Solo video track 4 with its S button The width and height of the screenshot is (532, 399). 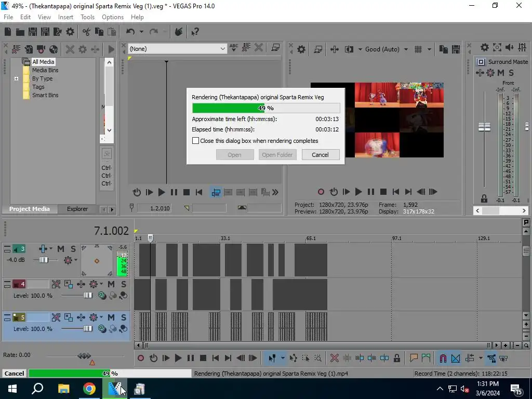point(124,284)
